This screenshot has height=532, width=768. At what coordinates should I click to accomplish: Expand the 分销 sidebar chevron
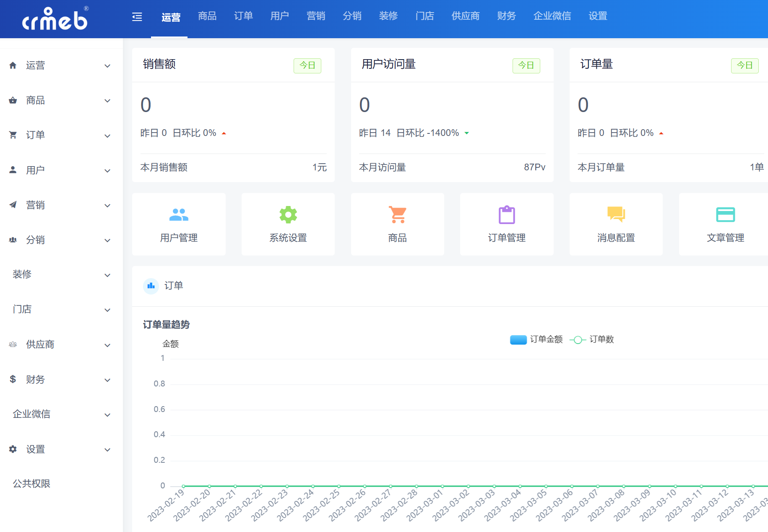pos(107,240)
